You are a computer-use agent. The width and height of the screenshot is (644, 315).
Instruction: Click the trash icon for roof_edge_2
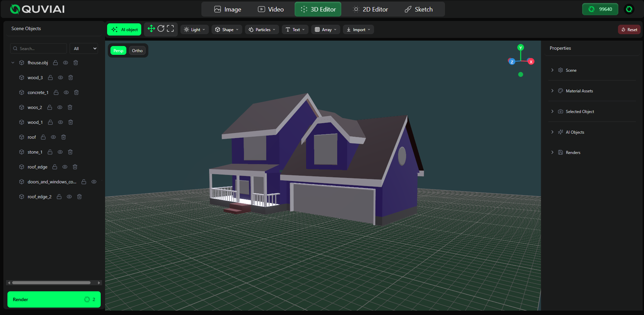[x=79, y=197]
